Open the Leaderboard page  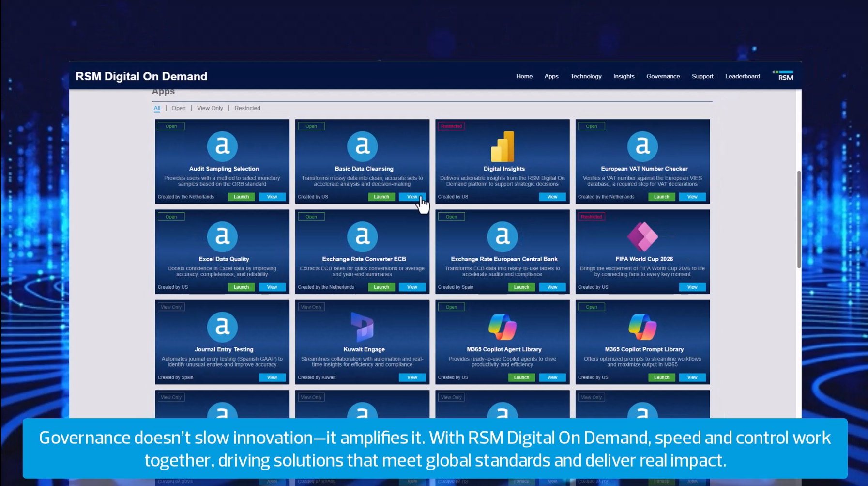coord(743,76)
